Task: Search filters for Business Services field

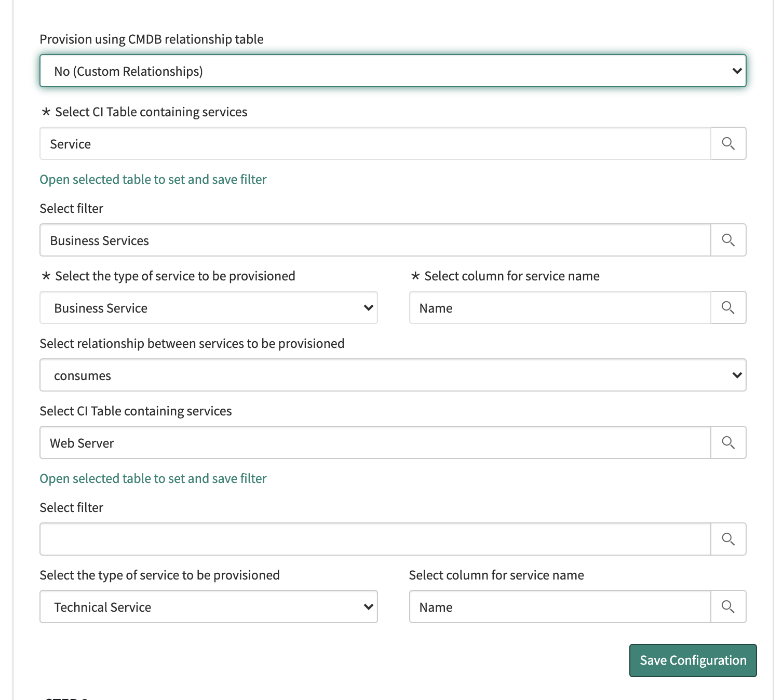Action: pos(728,240)
